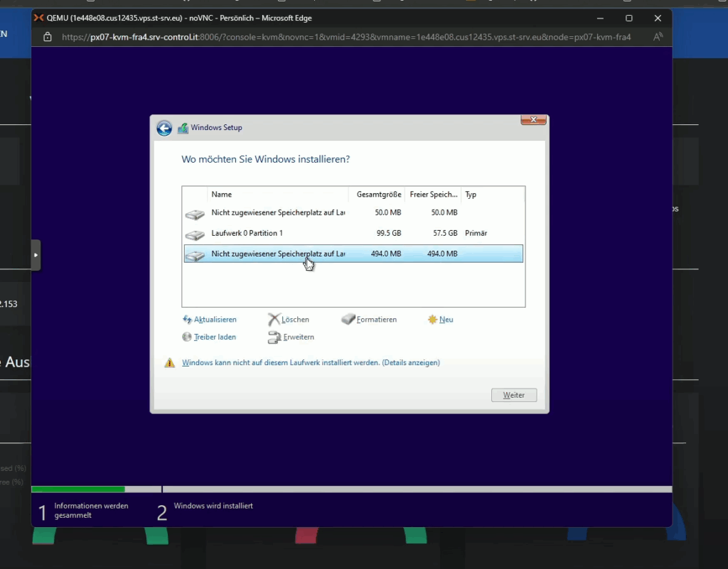The width and height of the screenshot is (728, 569).
Task: Click the Treiber laden disc icon
Action: coord(187,337)
